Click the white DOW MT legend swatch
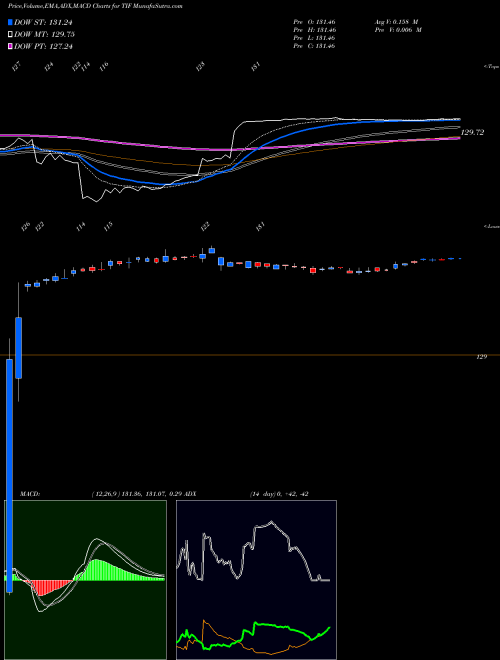Viewport: 500px width, 660px height. point(10,35)
